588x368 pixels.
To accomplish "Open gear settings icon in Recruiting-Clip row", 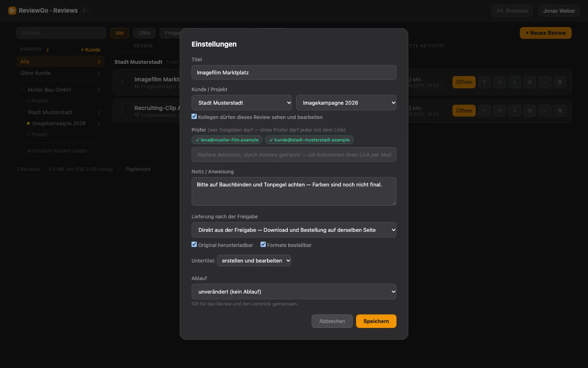I will coord(530,111).
